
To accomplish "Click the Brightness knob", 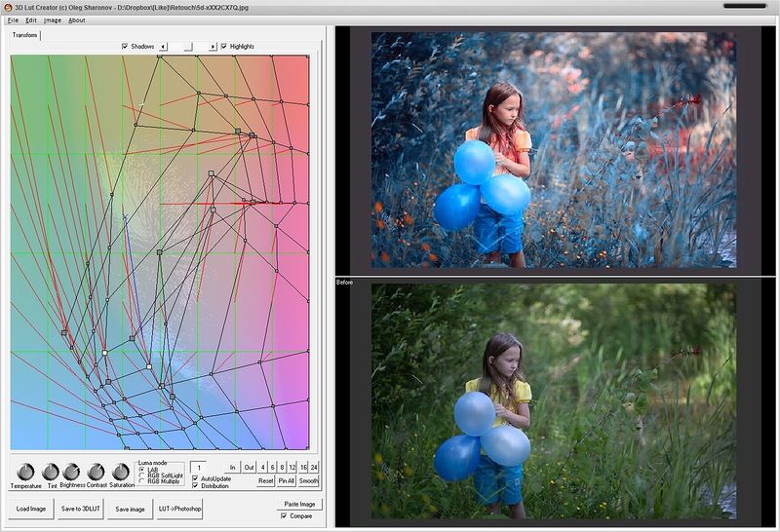I will (x=71, y=472).
